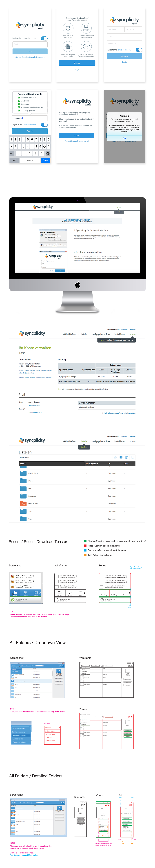Click the blue Boundary legend swatch
155x868 pixels.
point(85,550)
